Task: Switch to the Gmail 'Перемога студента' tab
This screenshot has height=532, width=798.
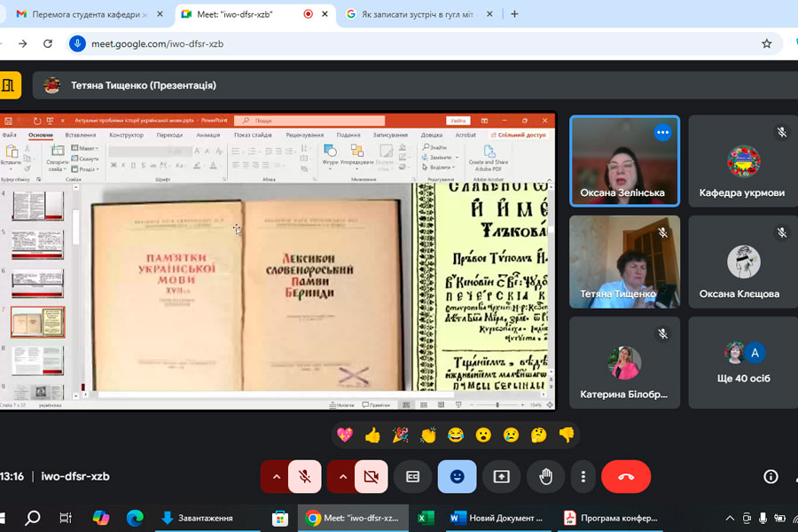Action: [x=84, y=14]
